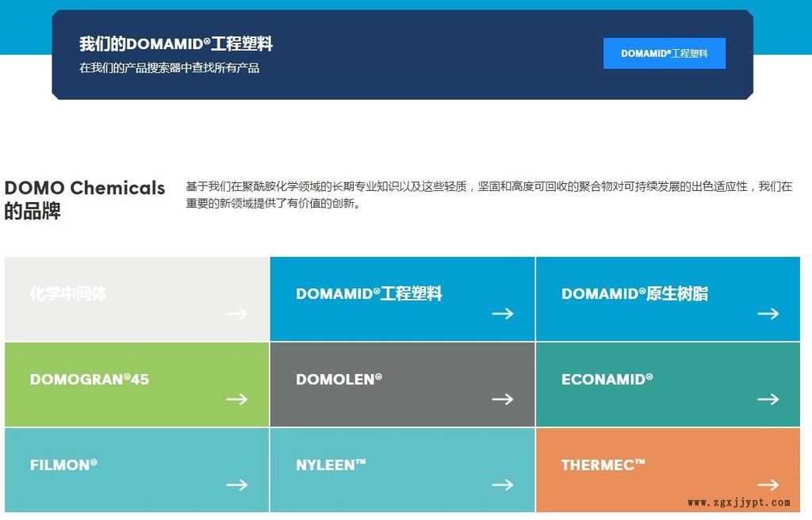Click the 在我们的产品搜索器中查找所有产品 subtitle text
This screenshot has height=520, width=812.
pyautogui.click(x=170, y=68)
